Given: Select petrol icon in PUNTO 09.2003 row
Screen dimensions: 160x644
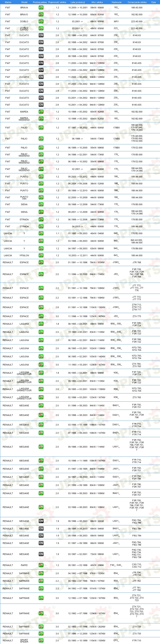Looking at the screenshot, I should pos(41,177).
